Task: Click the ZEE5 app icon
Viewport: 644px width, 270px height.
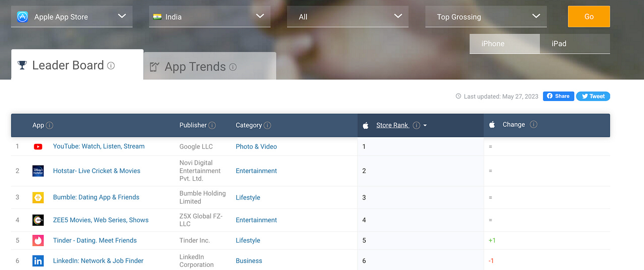Action: click(x=38, y=220)
